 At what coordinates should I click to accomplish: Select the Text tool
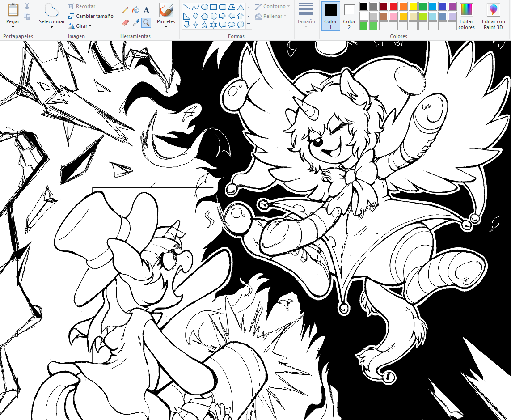coord(146,10)
